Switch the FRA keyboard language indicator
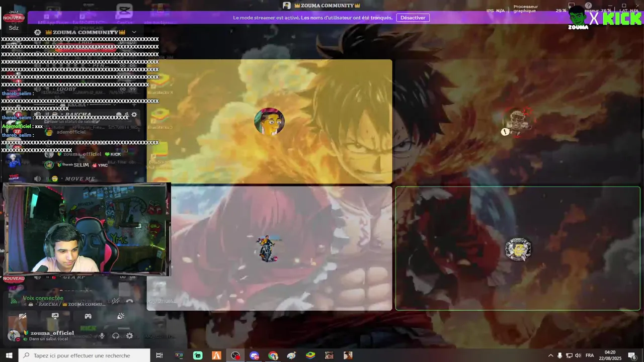644x362 pixels. [x=590, y=355]
